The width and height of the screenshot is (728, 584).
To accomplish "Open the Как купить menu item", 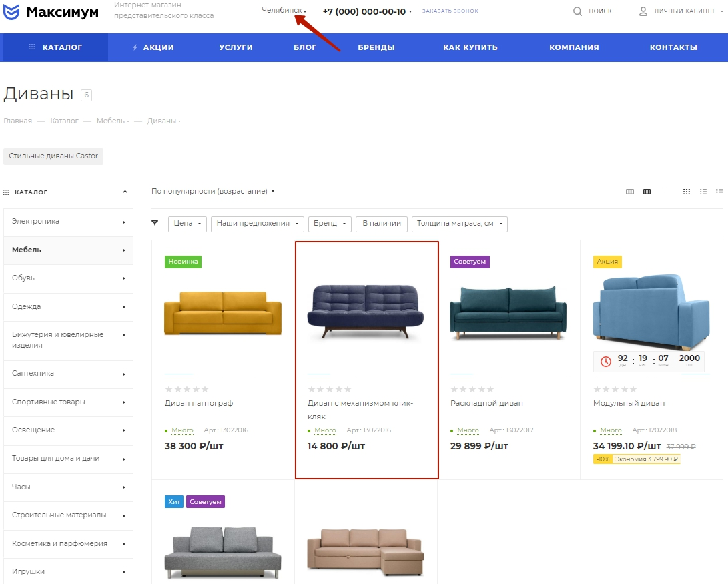I will click(x=470, y=47).
